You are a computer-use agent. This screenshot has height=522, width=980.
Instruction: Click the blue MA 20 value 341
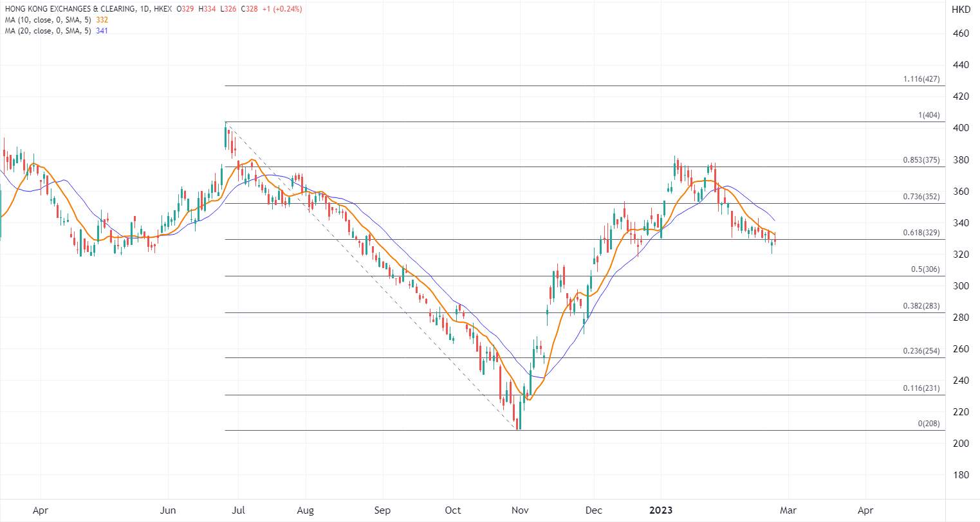point(102,31)
